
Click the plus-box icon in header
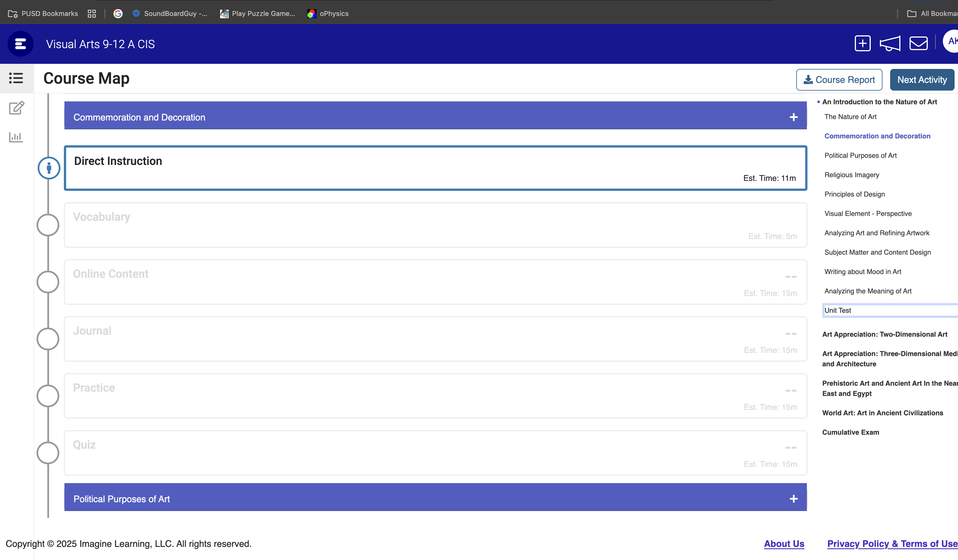click(x=862, y=43)
